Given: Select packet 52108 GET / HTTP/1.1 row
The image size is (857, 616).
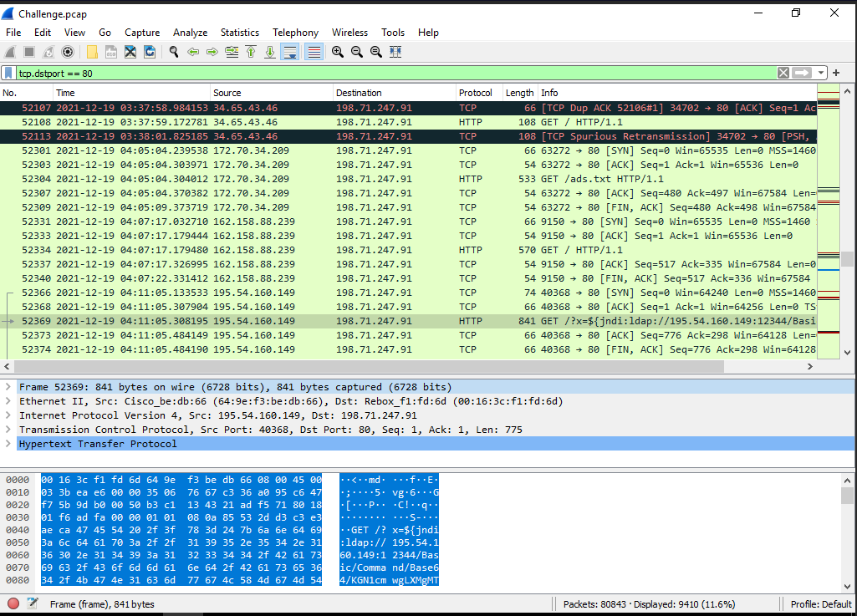Looking at the screenshot, I should tap(408, 122).
